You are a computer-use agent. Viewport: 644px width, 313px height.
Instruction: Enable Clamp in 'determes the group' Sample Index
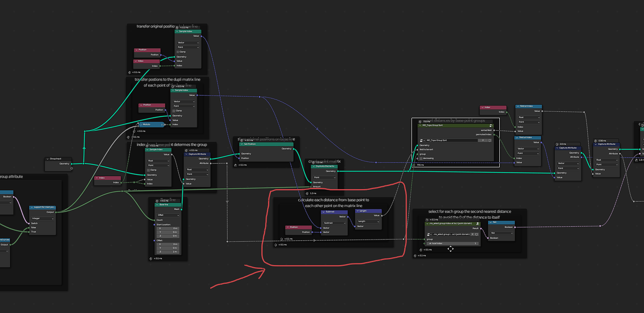[149, 170]
